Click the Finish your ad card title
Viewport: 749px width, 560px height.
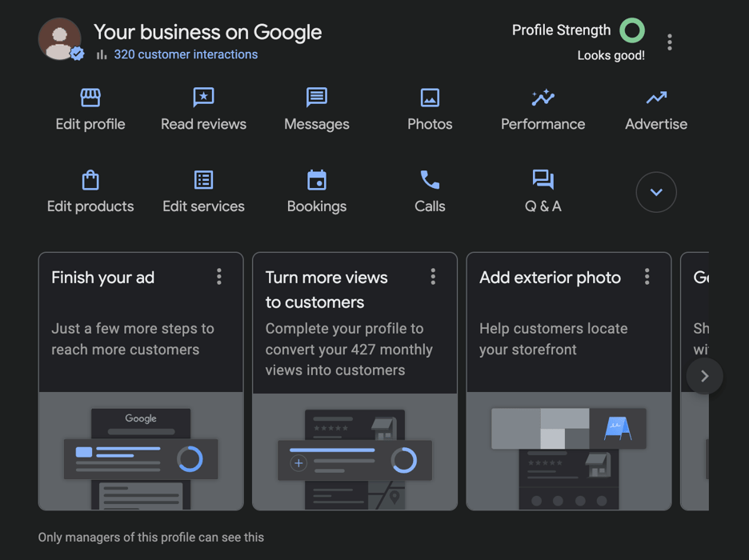pos(102,278)
